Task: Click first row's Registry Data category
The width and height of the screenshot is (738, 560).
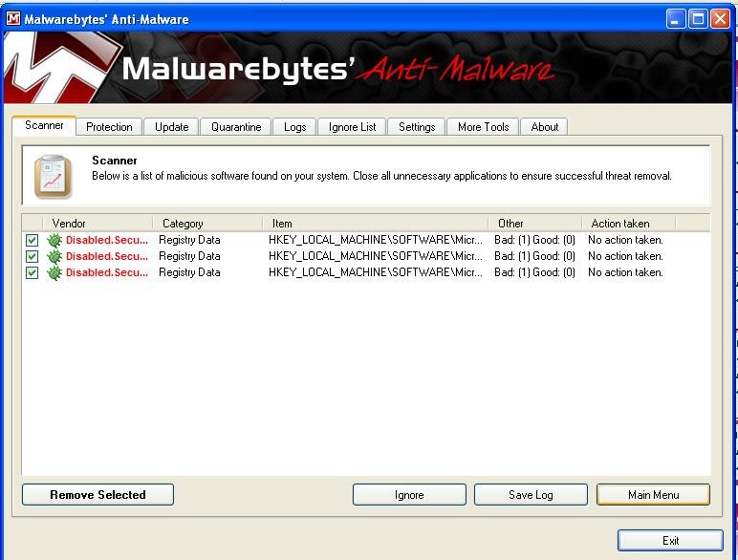Action: click(189, 240)
